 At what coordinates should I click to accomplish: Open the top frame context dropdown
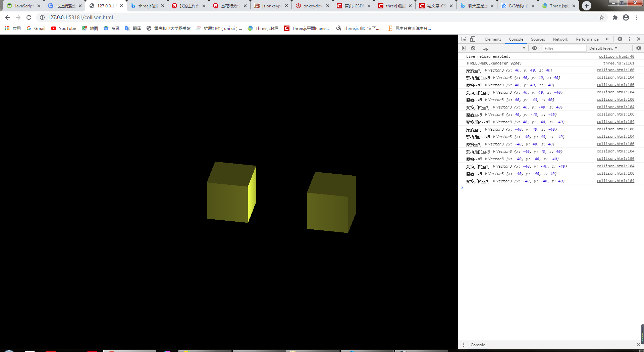click(503, 48)
